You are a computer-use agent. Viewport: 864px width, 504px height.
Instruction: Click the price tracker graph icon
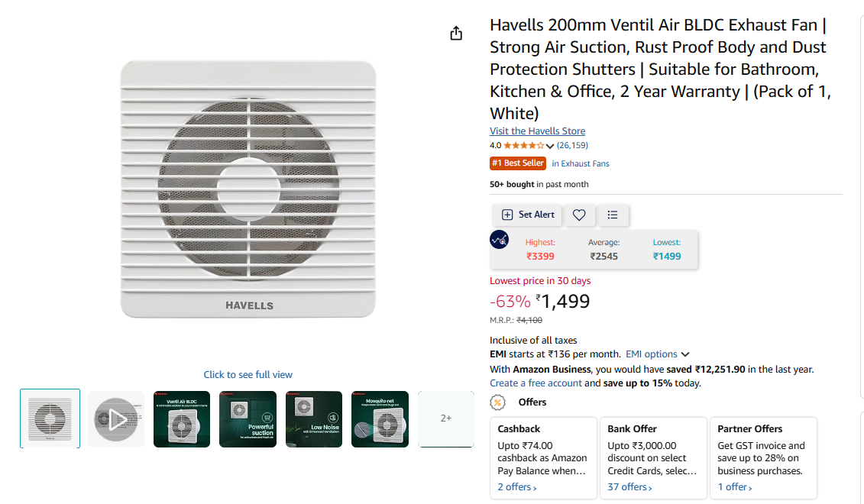[x=499, y=240]
